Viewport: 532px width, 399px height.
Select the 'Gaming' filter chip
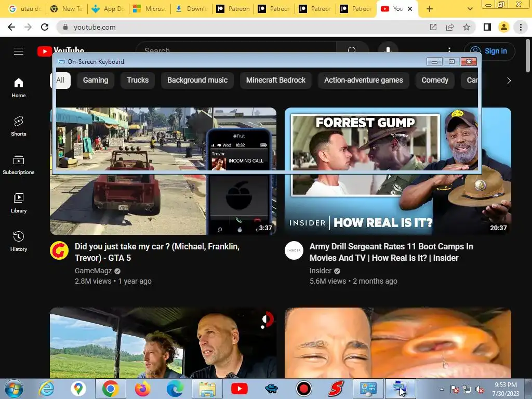click(96, 81)
